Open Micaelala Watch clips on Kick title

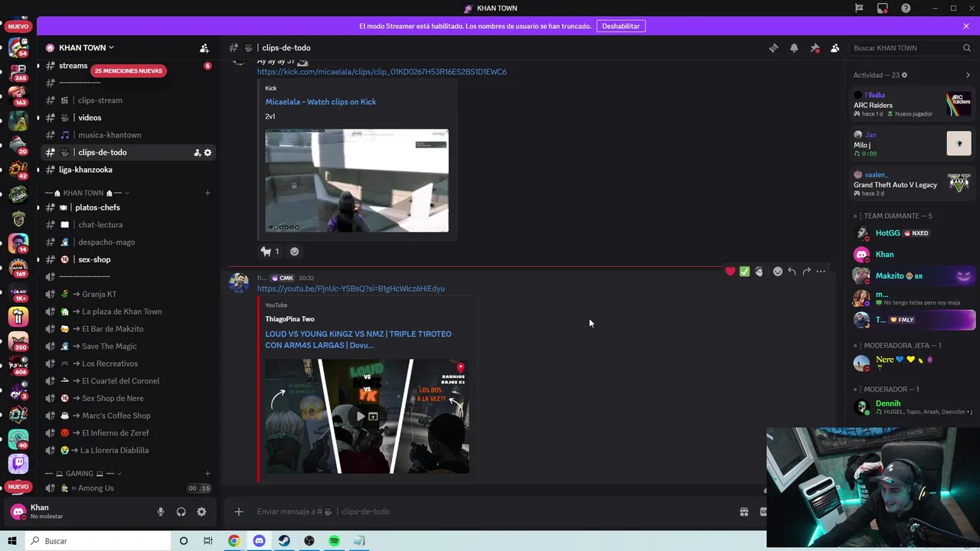click(x=320, y=102)
